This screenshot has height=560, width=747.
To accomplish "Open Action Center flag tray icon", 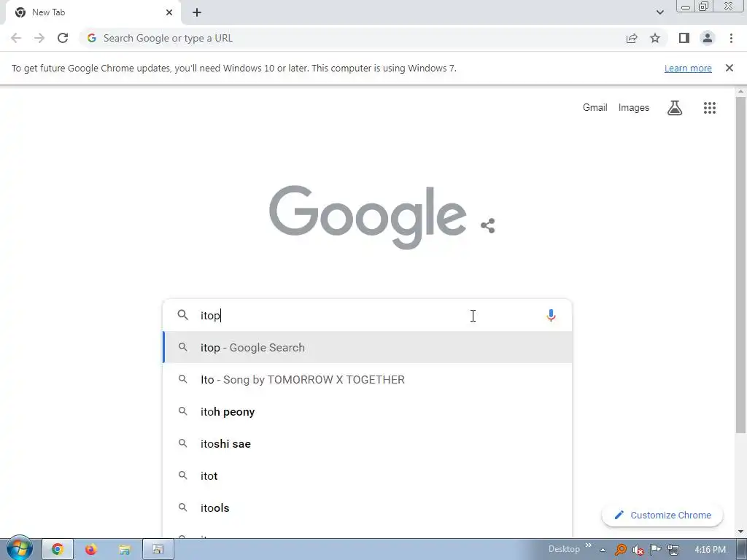I will pos(656,550).
